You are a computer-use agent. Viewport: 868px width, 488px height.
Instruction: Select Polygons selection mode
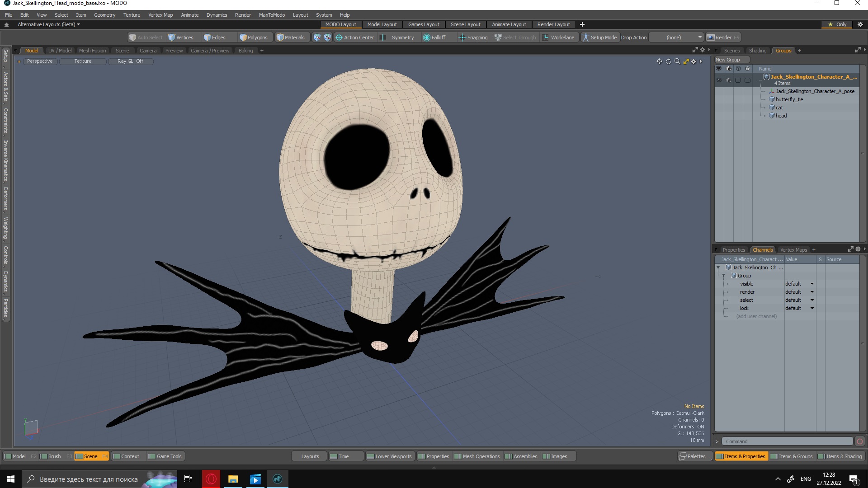254,38
